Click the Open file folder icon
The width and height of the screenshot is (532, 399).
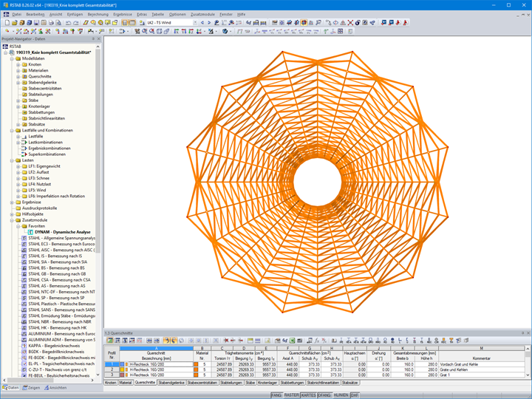click(x=15, y=23)
